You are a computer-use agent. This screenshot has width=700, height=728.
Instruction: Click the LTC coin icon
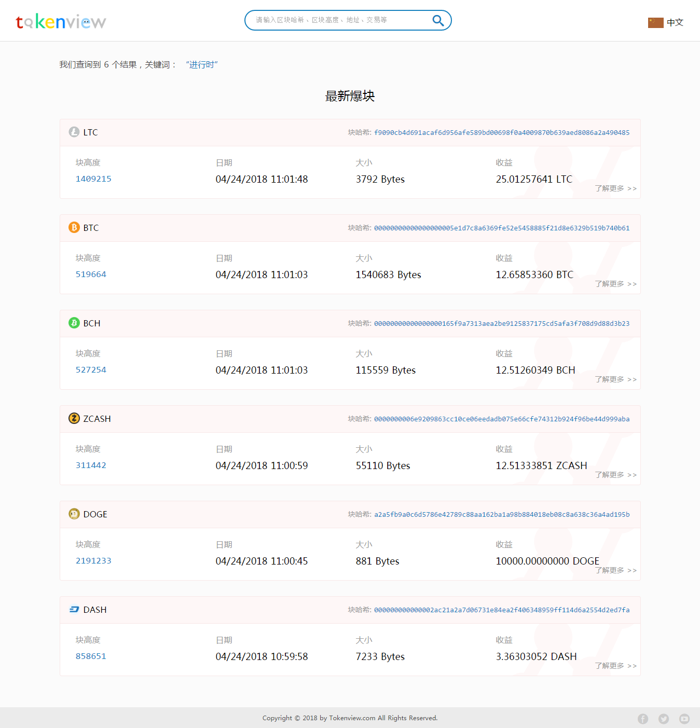point(74,132)
